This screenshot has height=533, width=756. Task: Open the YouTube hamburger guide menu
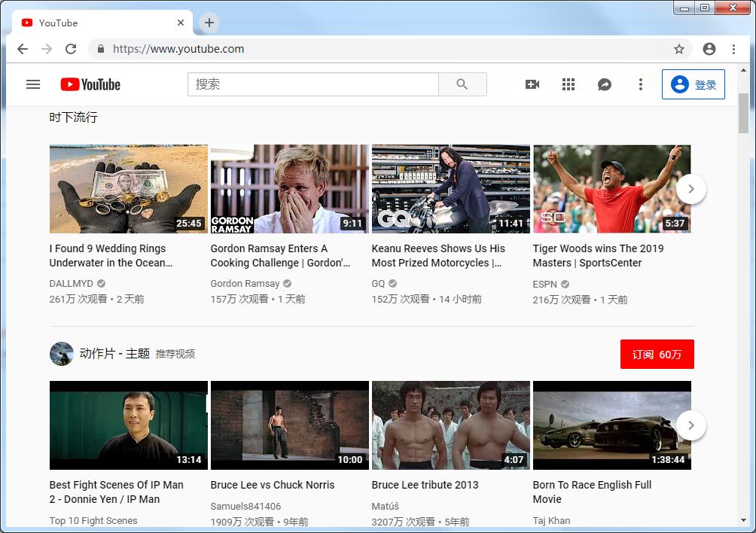click(x=33, y=85)
